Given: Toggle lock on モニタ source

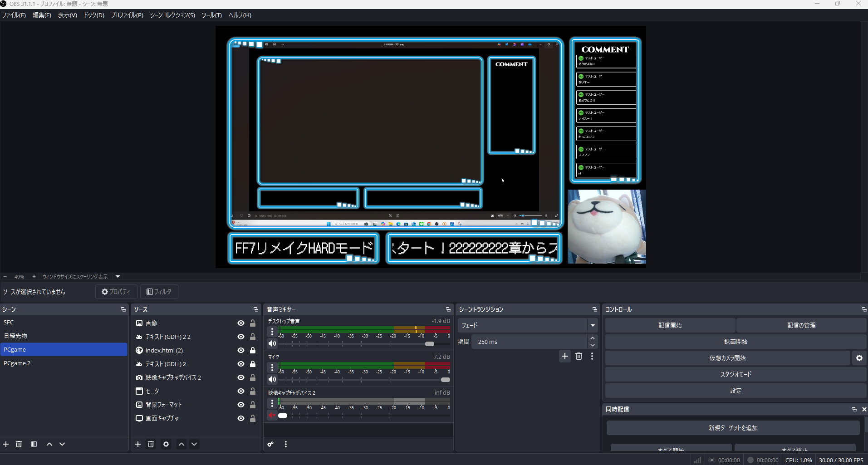Looking at the screenshot, I should pyautogui.click(x=253, y=391).
